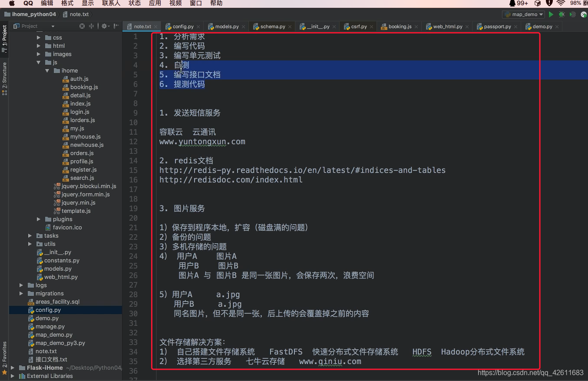Open the 编辑 menu
588x381 pixels.
point(47,3)
